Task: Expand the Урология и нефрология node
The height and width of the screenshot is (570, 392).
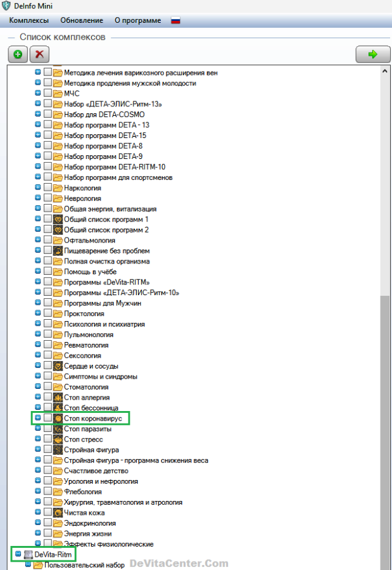Action: click(x=38, y=481)
